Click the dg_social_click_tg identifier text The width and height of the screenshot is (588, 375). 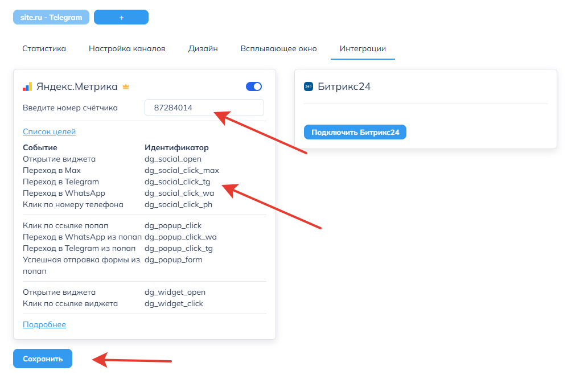click(177, 182)
